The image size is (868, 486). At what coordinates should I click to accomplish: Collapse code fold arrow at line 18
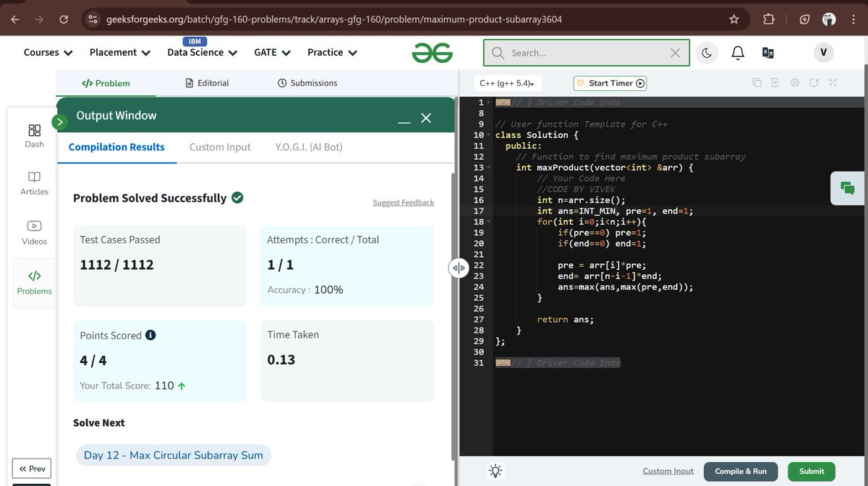[489, 222]
